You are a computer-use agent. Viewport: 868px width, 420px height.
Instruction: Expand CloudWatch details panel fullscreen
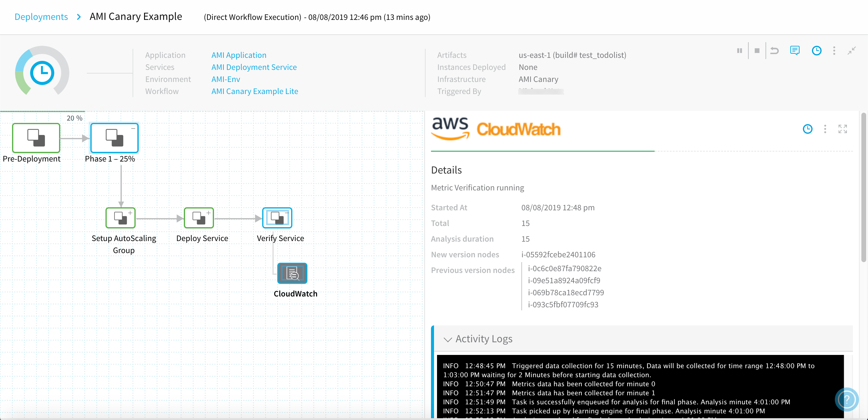click(x=843, y=129)
